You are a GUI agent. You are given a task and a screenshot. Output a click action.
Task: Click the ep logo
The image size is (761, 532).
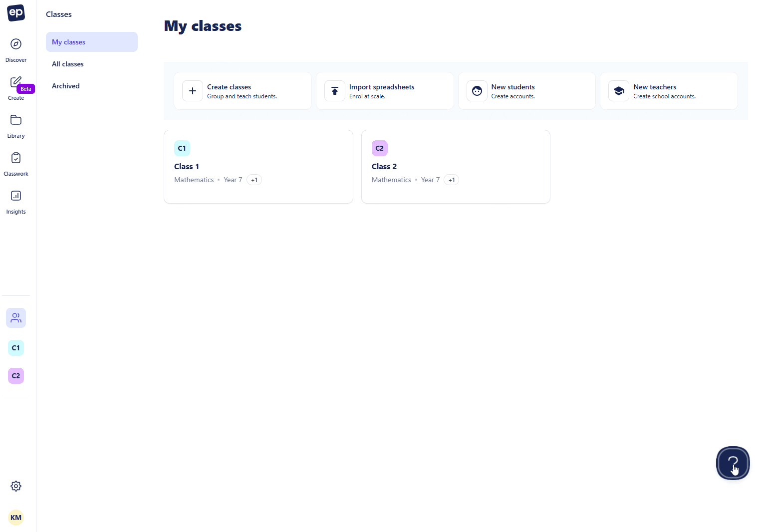pos(16,13)
